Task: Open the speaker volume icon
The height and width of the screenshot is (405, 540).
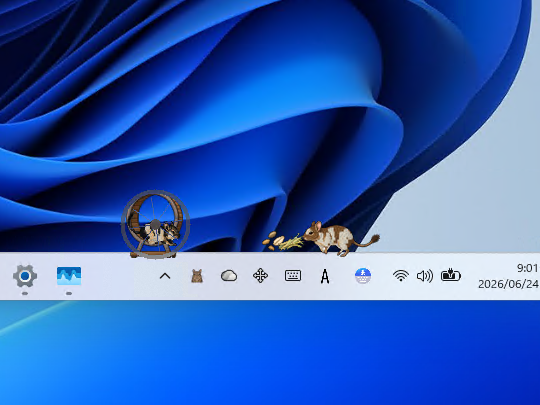Action: (x=425, y=276)
